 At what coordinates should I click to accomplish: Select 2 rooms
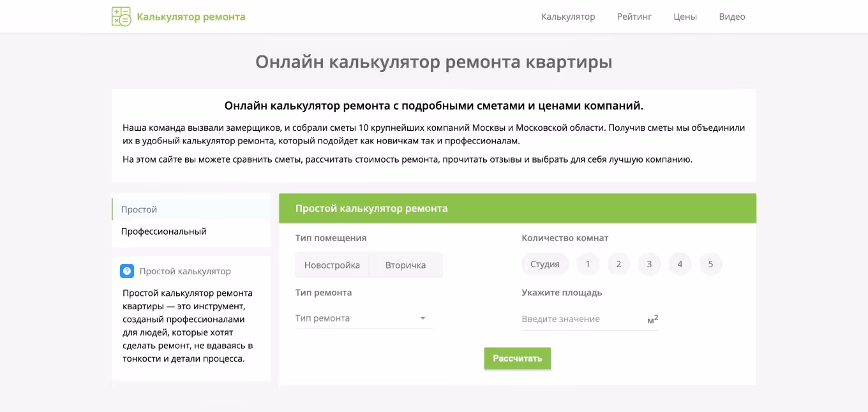618,264
